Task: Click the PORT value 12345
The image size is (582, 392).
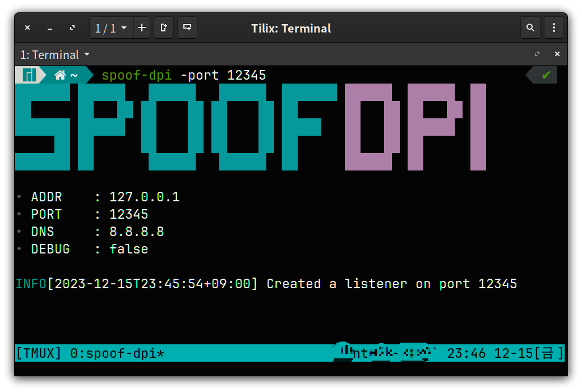Action: [129, 214]
